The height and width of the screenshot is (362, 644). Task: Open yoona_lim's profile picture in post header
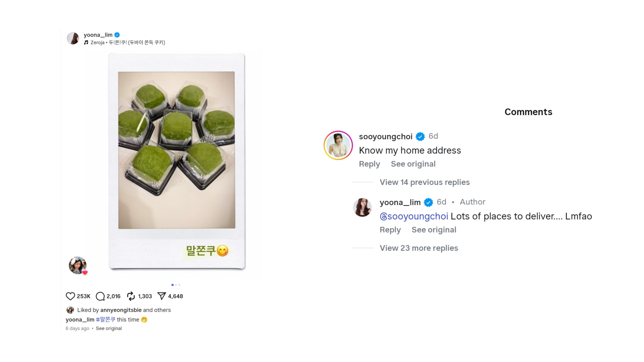[73, 38]
